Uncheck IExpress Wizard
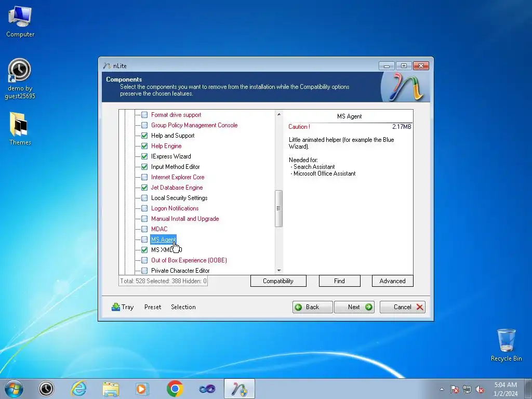 144,156
